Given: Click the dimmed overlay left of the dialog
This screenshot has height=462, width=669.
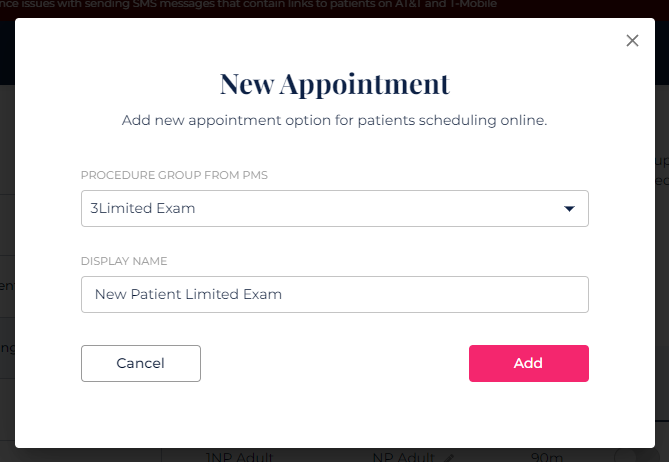Looking at the screenshot, I should click(7, 250).
